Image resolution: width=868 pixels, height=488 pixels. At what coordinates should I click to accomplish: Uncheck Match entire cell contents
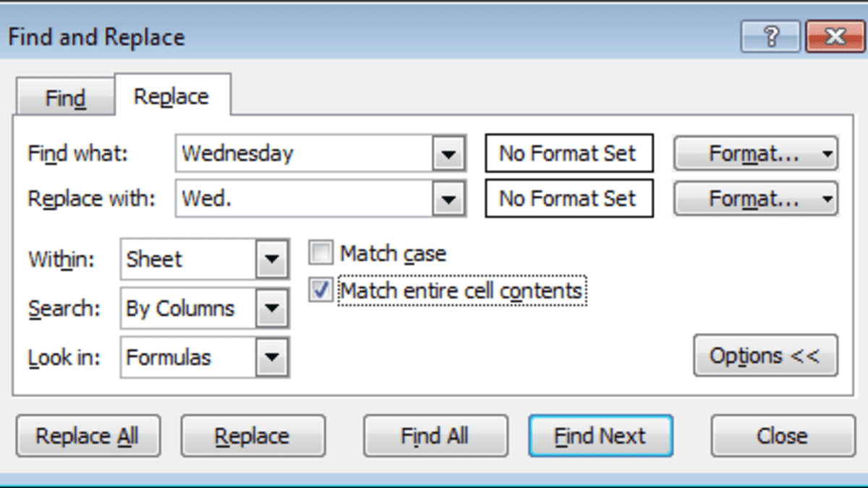click(x=320, y=290)
